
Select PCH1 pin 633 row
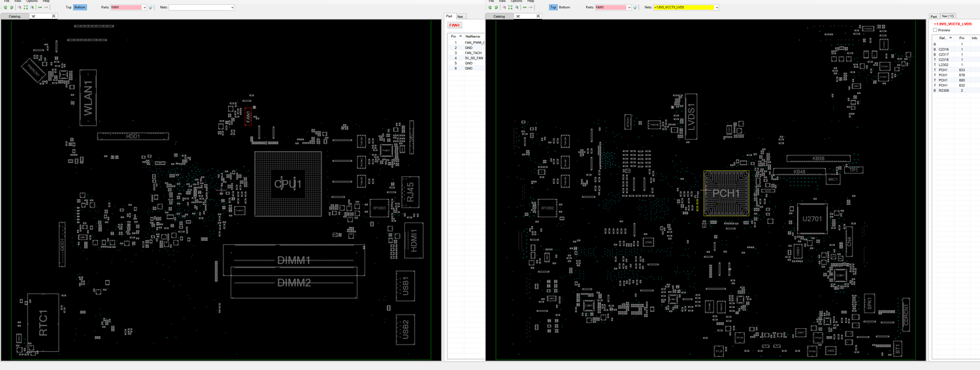point(955,70)
